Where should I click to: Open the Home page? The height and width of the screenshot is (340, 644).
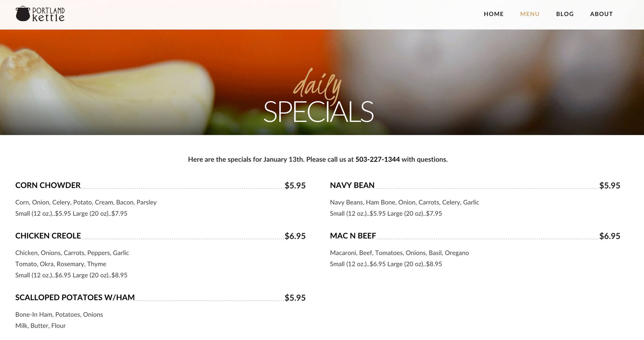point(493,14)
